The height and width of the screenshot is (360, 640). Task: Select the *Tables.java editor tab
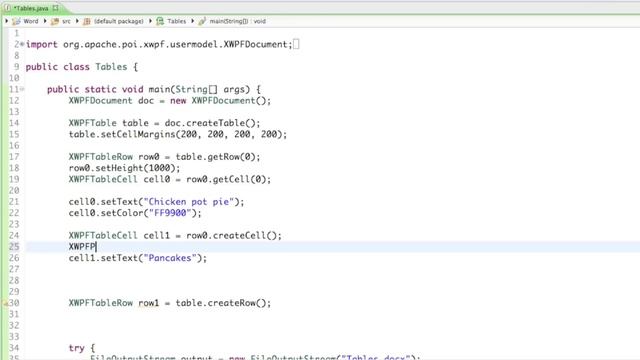31,8
